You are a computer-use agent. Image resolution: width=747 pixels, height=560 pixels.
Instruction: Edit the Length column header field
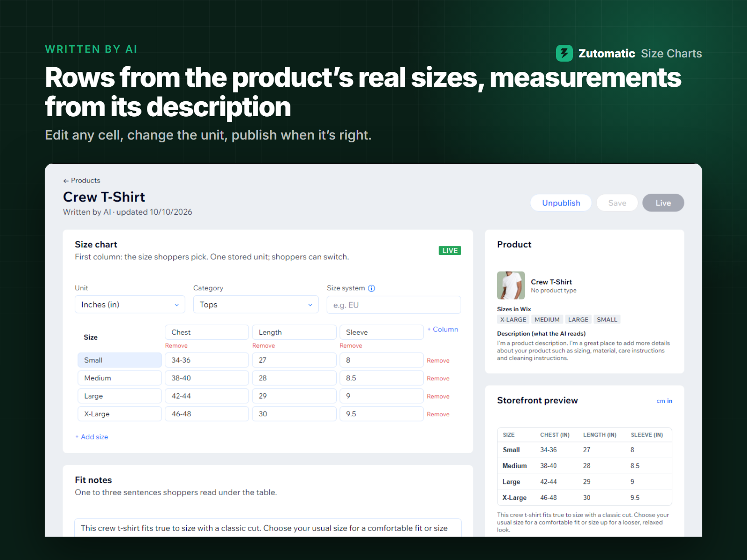point(294,332)
